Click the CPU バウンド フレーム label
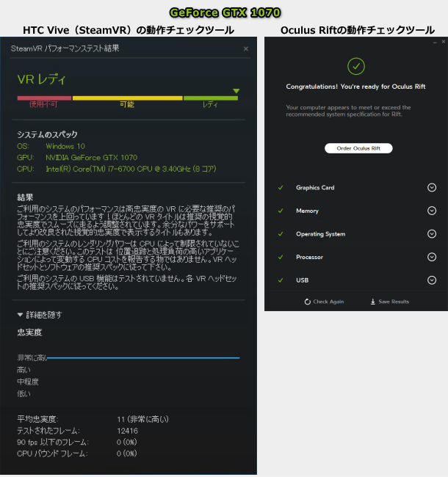 click(x=52, y=454)
